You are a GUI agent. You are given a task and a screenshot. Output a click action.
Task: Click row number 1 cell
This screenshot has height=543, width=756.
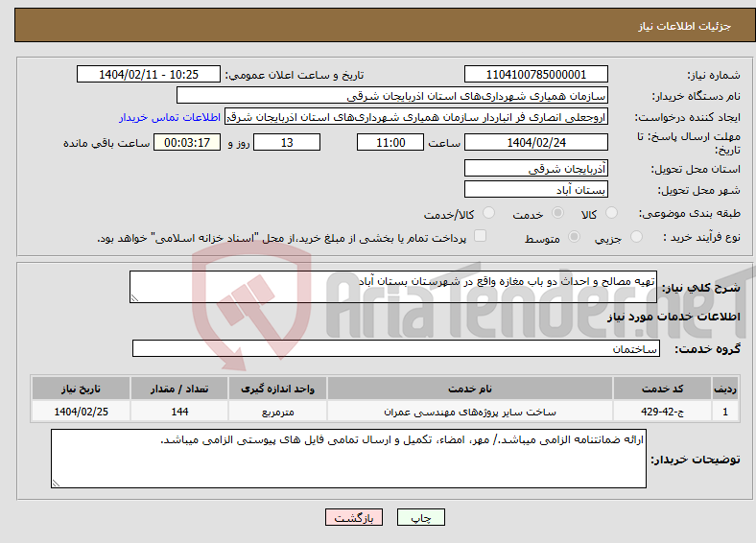tap(725, 412)
